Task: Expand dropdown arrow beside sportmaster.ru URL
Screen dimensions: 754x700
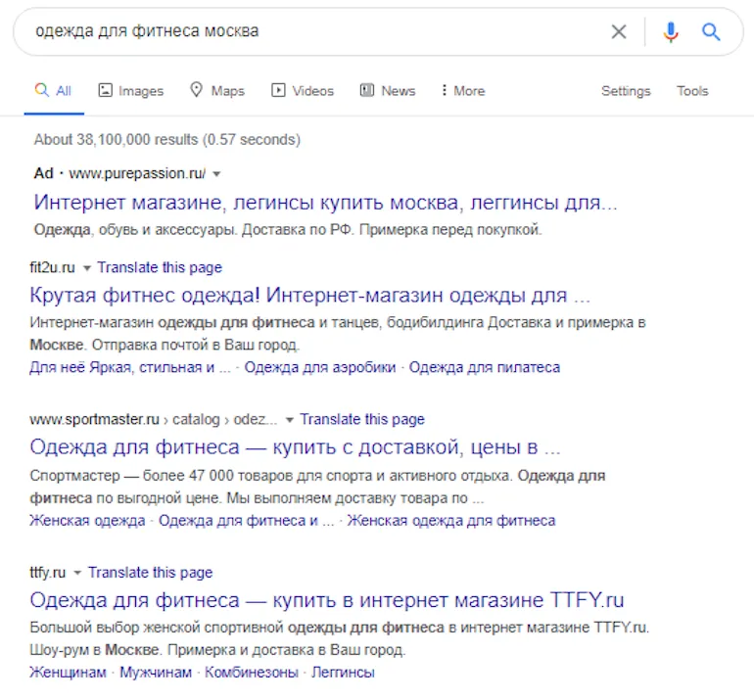Action: (289, 420)
